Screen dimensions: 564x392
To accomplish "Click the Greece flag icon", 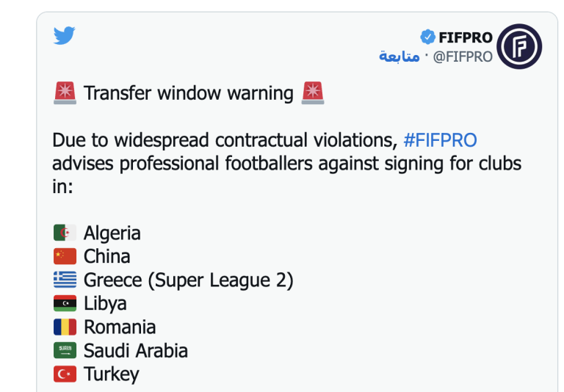I will [x=65, y=280].
